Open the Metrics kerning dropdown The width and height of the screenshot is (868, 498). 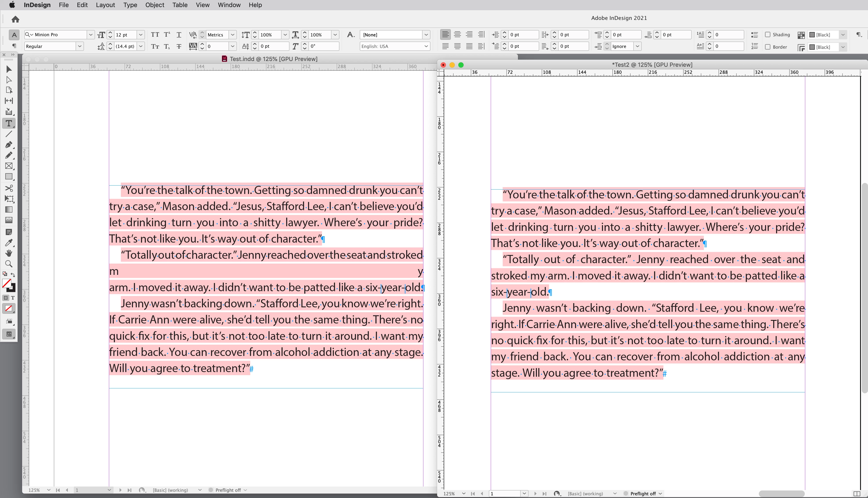coord(232,34)
